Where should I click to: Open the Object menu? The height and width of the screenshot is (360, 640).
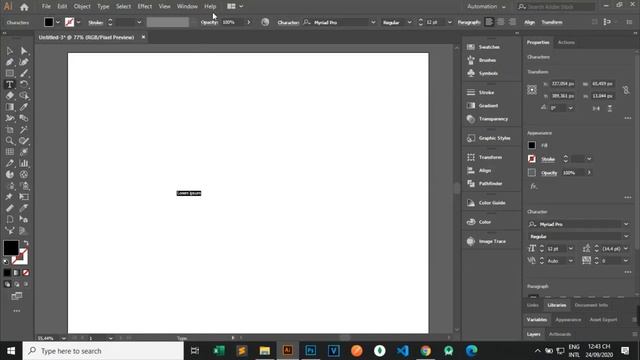82,7
